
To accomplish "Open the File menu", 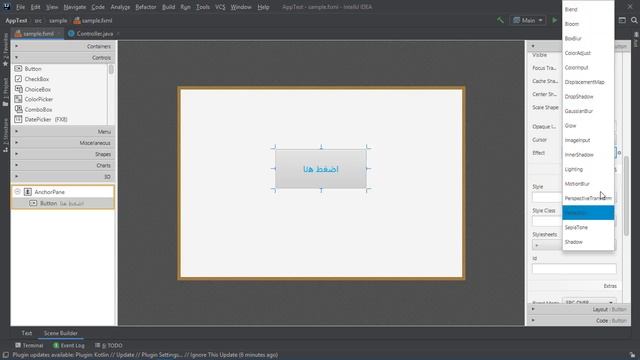I will (x=20, y=7).
